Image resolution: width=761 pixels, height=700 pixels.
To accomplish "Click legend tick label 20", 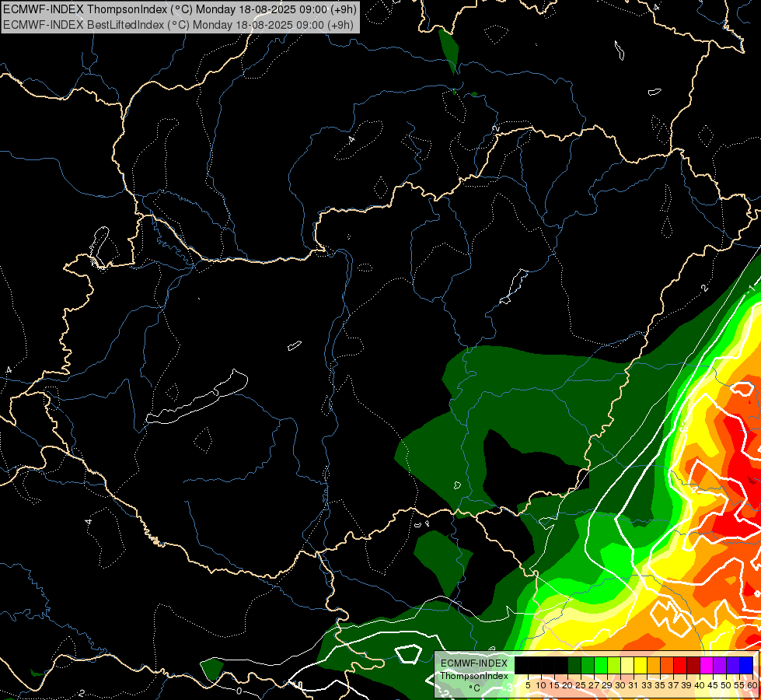I will point(567,685).
